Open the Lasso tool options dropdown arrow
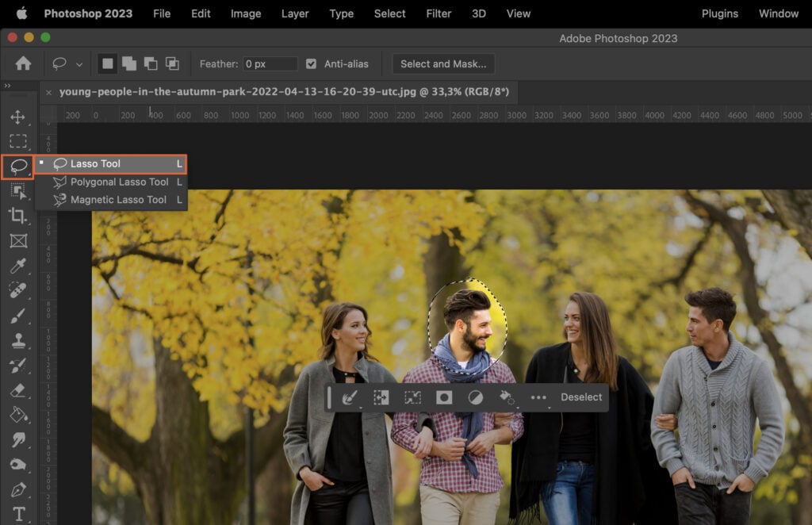Screen dimensions: 812x525 [79, 64]
